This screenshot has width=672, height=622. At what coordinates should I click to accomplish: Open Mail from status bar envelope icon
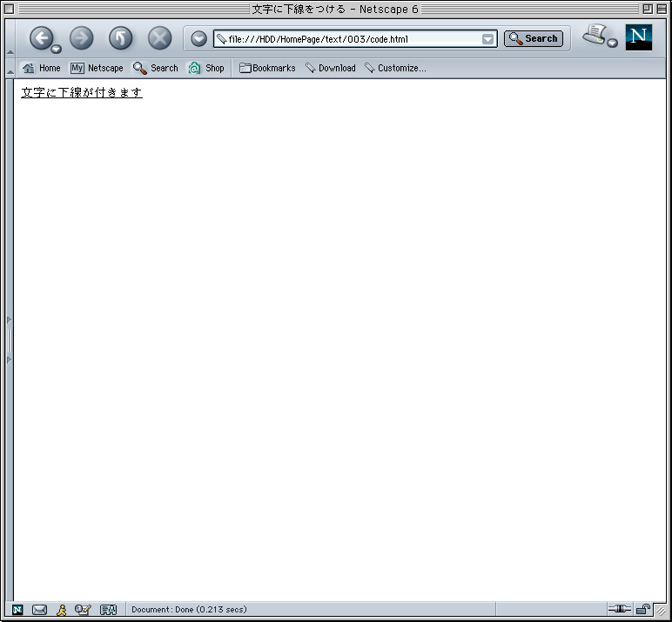click(x=39, y=610)
